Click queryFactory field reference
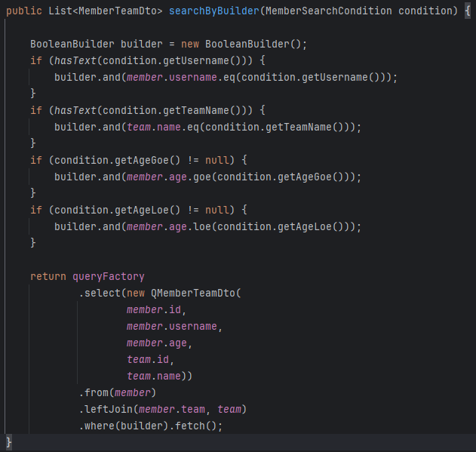This screenshot has height=452, width=476. click(x=109, y=276)
